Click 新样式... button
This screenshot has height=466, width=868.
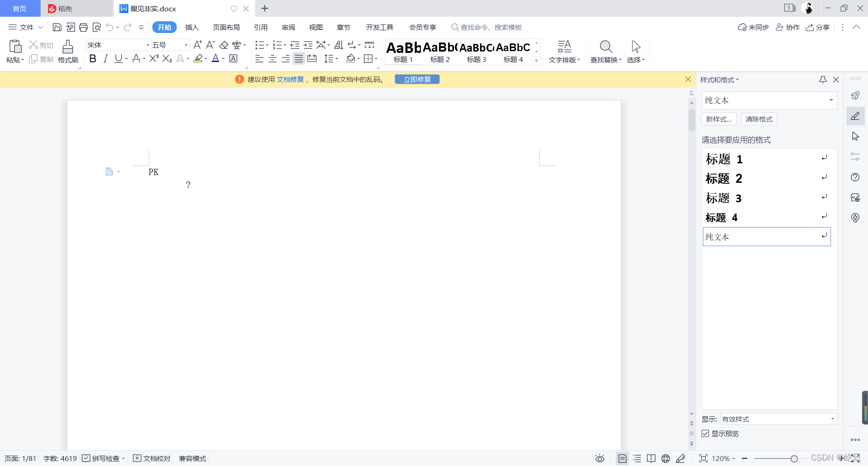pos(719,119)
